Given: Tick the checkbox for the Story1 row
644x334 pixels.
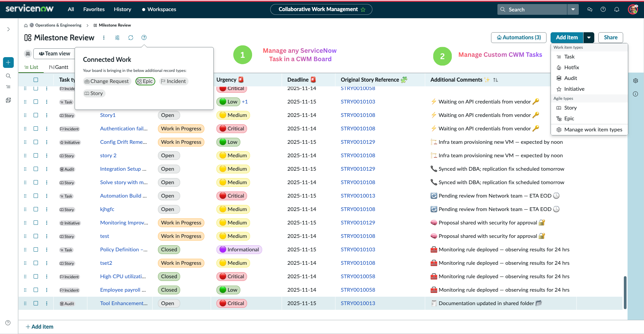Looking at the screenshot, I should (x=36, y=115).
